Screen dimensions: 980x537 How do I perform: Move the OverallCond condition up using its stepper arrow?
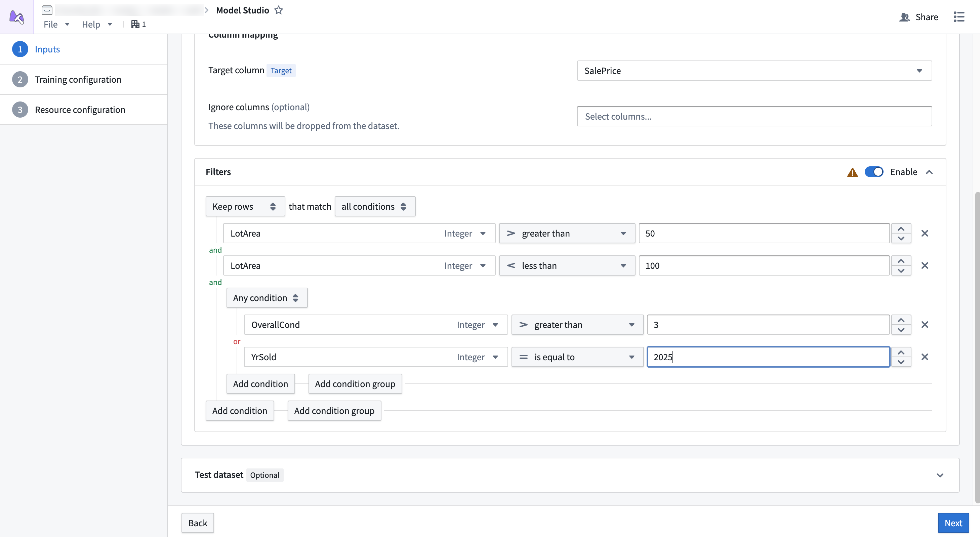(x=901, y=320)
